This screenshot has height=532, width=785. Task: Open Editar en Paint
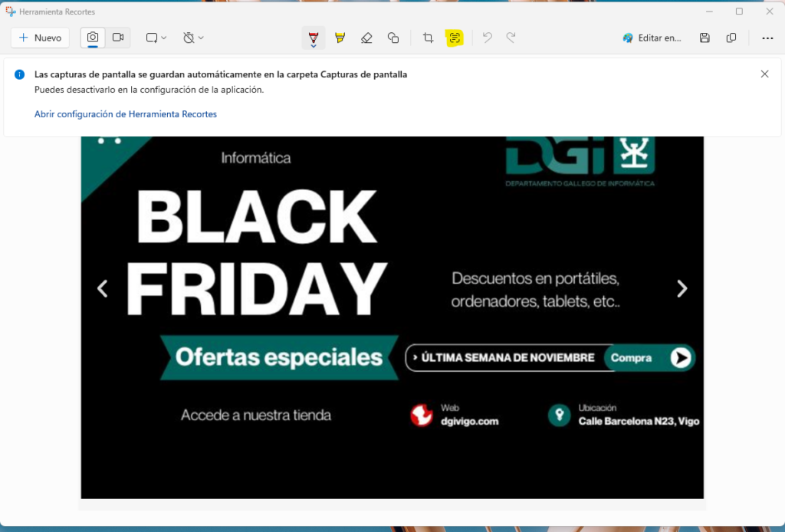coord(652,37)
